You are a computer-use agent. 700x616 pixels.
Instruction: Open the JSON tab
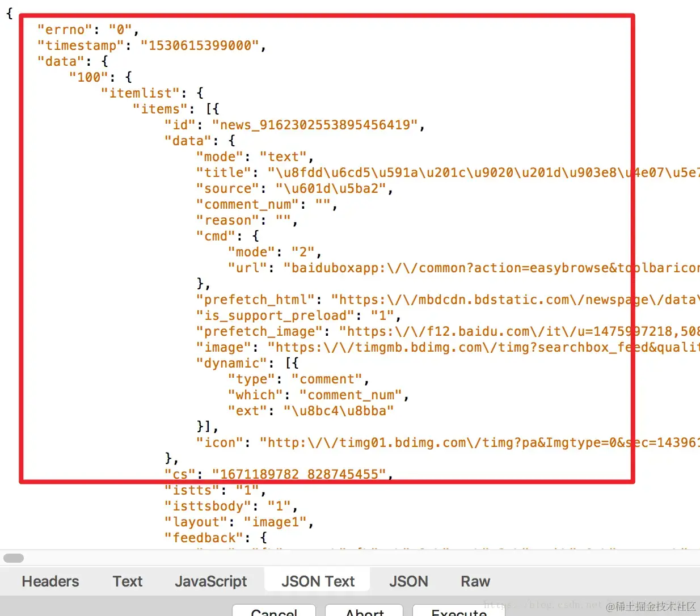[x=408, y=581]
